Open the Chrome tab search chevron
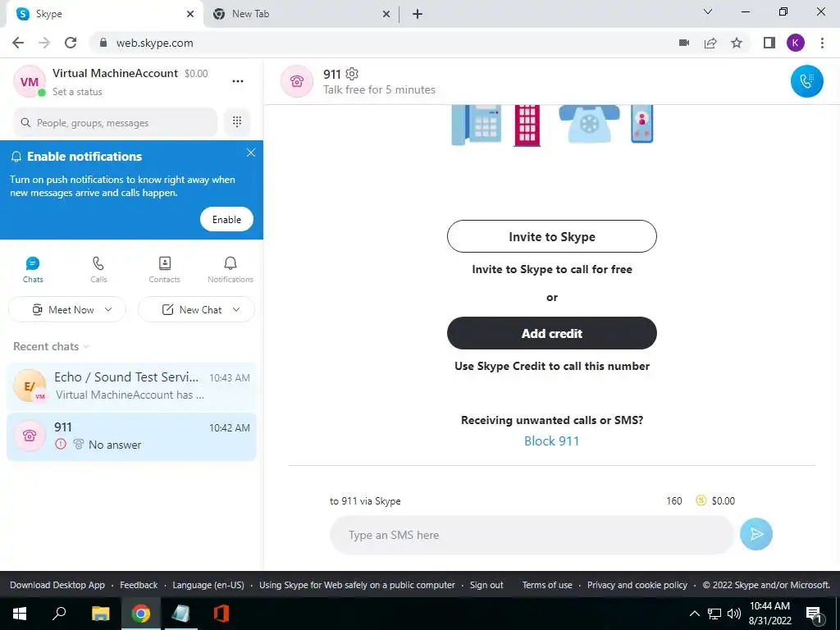The width and height of the screenshot is (840, 630). 708,11
